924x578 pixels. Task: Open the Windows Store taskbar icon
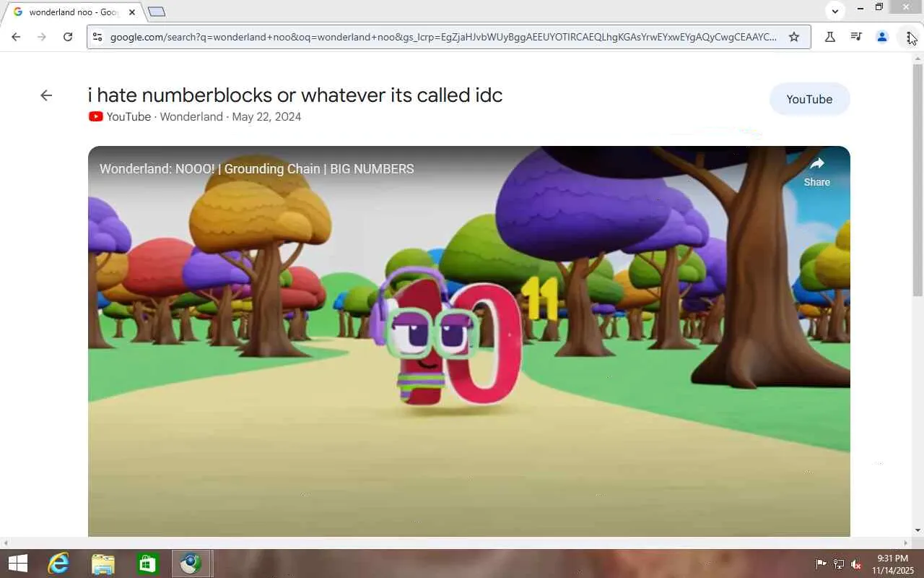click(148, 564)
